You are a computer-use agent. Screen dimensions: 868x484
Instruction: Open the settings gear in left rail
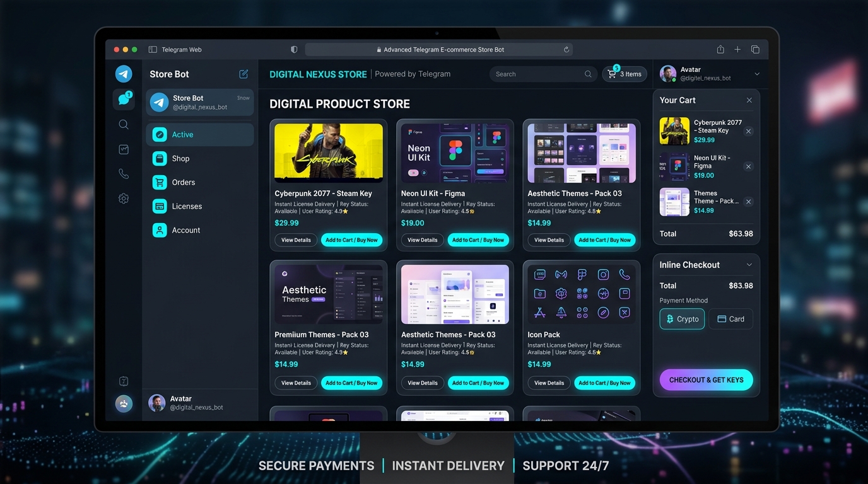(124, 199)
